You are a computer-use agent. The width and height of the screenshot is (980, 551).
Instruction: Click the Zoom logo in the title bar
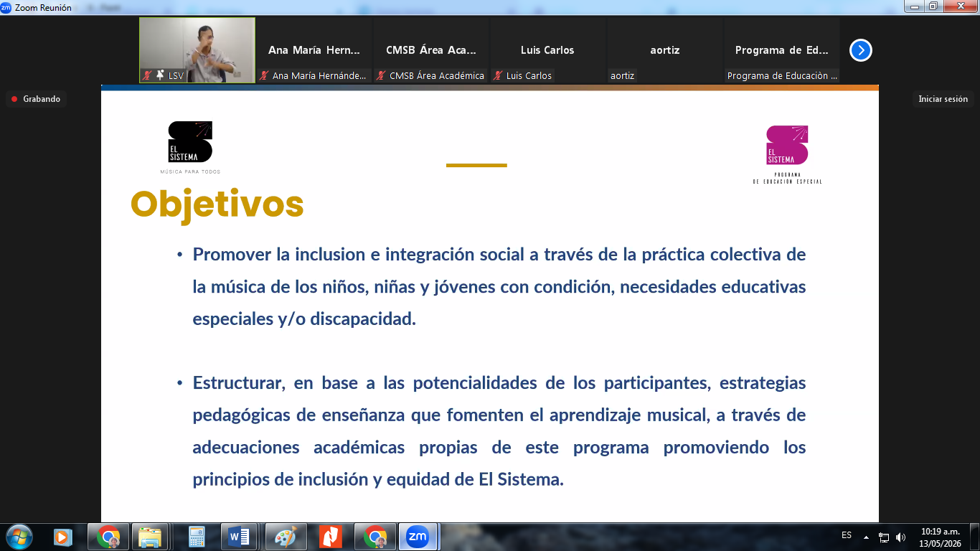pyautogui.click(x=6, y=6)
